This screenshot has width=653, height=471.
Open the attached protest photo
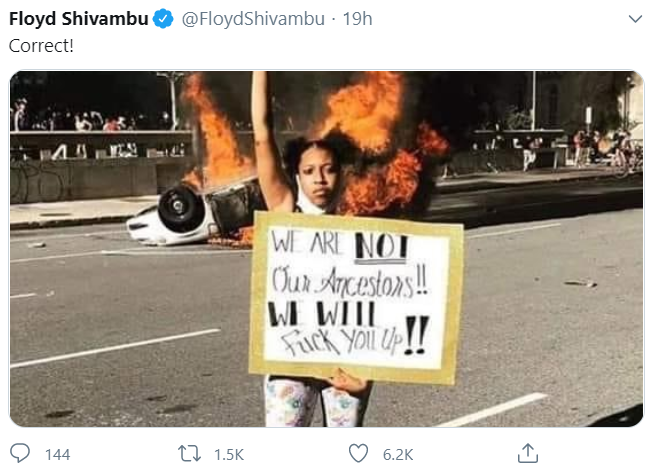pos(327,249)
